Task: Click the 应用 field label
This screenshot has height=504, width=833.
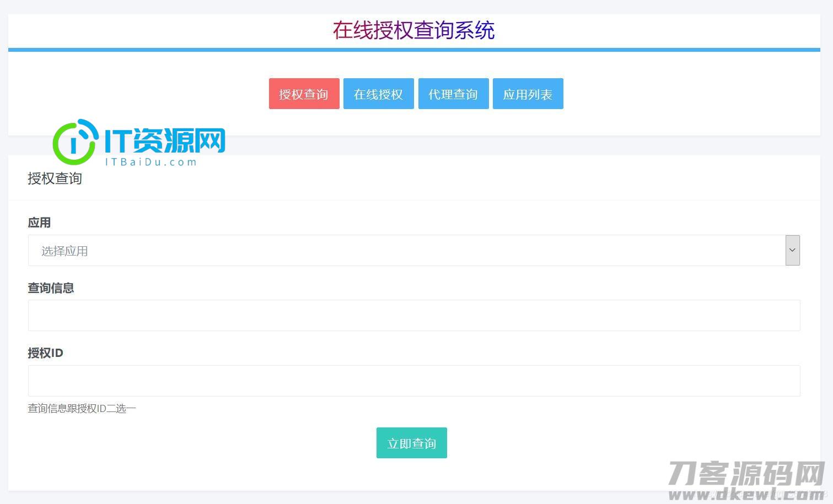Action: [x=39, y=223]
